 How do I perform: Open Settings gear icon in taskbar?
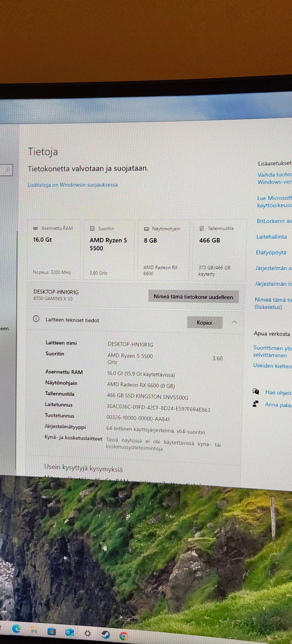click(x=88, y=633)
